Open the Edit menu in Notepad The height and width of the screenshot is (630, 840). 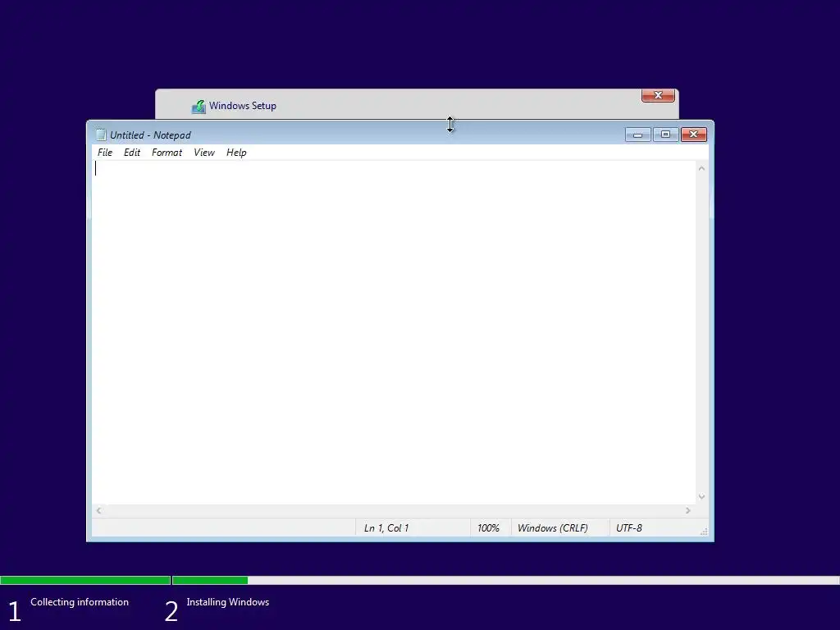tap(132, 153)
